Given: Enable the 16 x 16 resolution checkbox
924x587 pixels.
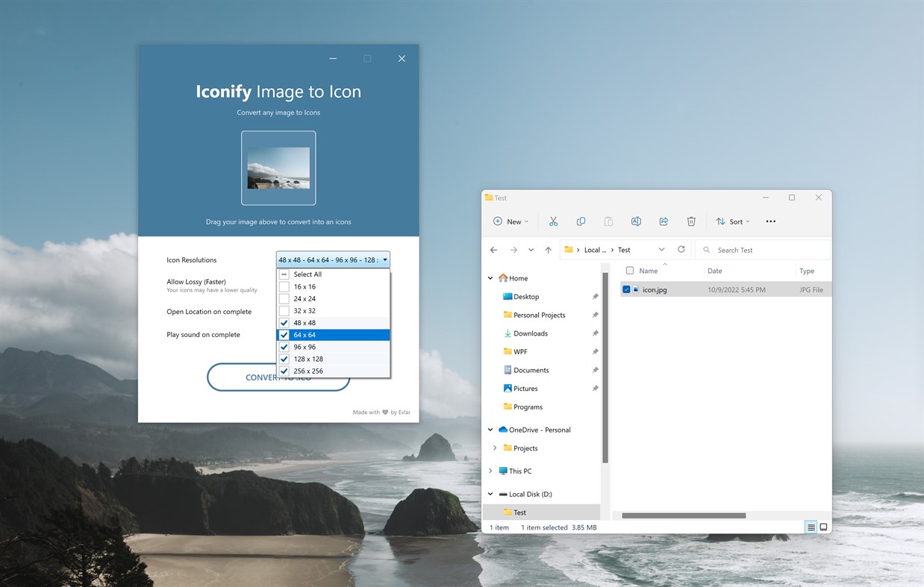Looking at the screenshot, I should click(x=284, y=286).
